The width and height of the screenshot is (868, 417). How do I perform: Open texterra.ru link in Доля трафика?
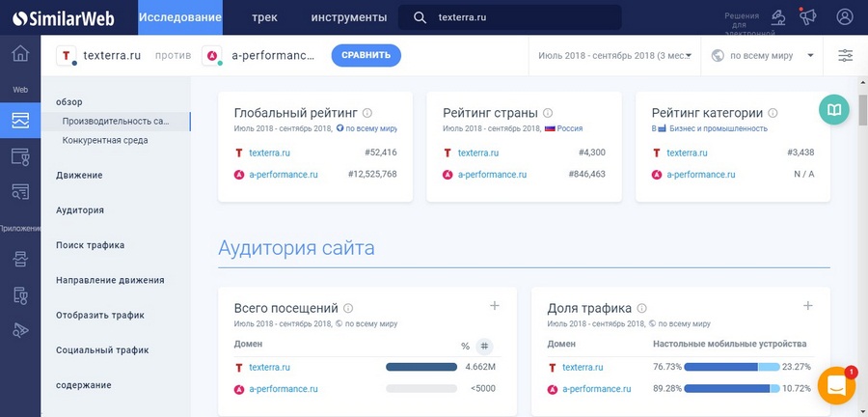[x=583, y=367]
